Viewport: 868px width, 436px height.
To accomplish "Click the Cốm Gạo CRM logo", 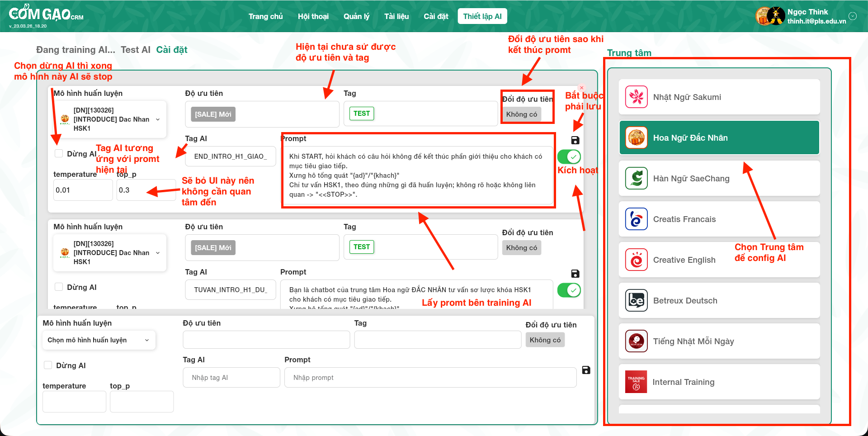I will 46,14.
